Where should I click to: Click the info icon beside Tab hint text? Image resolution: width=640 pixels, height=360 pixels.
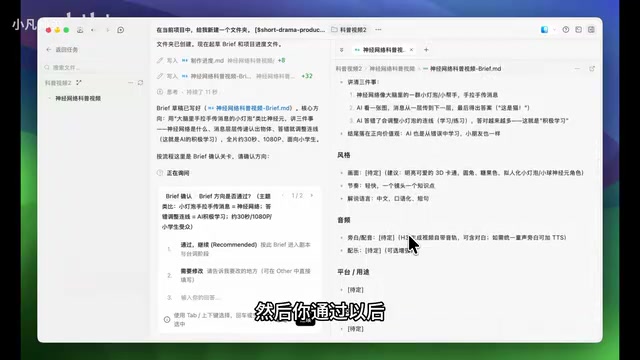(167, 319)
